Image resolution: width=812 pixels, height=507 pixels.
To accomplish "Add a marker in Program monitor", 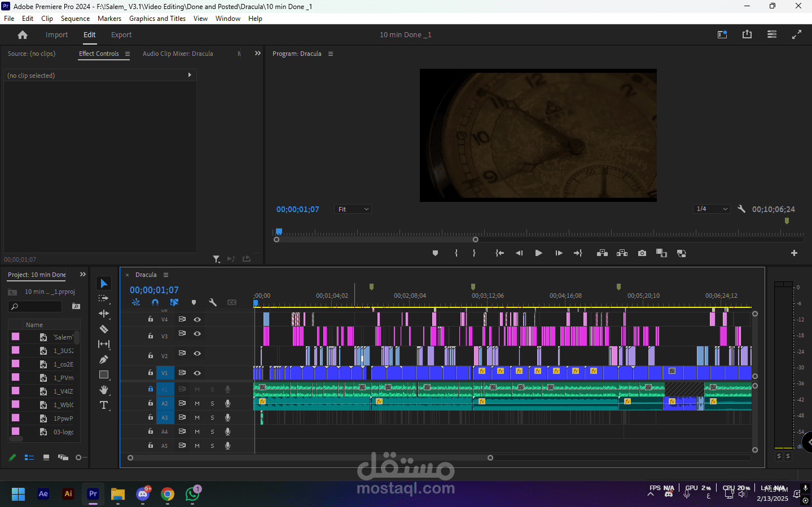I will tap(435, 253).
